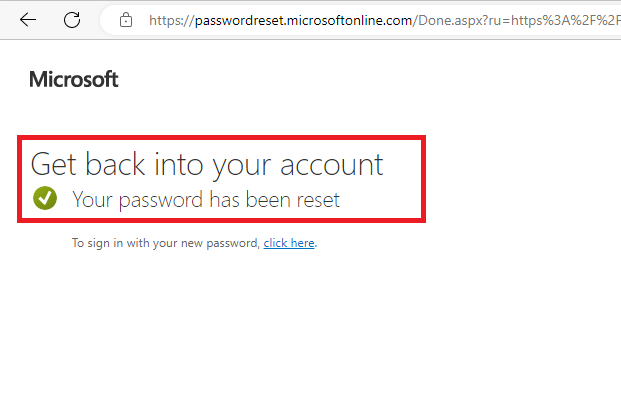Click the green checkmark success icon
621x403 pixels.
(44, 199)
